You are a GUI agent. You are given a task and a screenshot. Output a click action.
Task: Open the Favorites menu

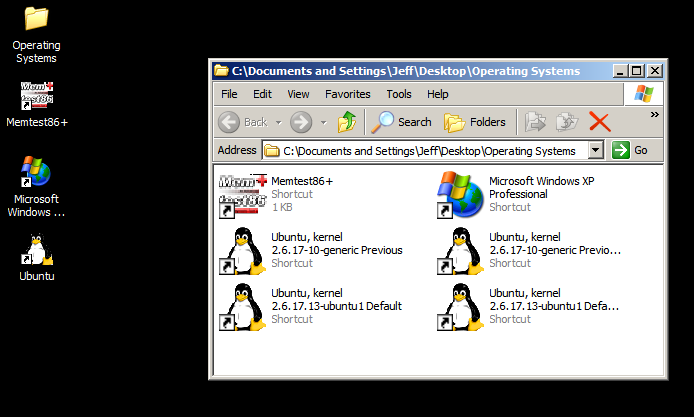(347, 94)
